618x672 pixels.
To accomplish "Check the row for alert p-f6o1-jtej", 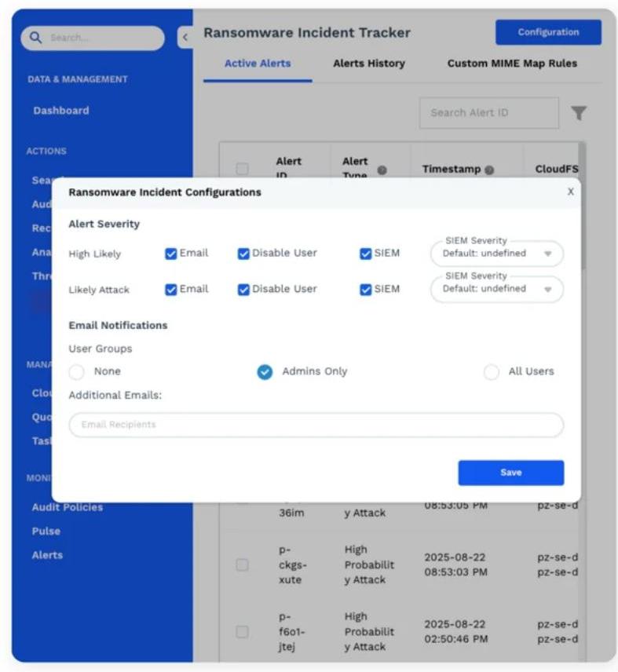I will pyautogui.click(x=242, y=632).
